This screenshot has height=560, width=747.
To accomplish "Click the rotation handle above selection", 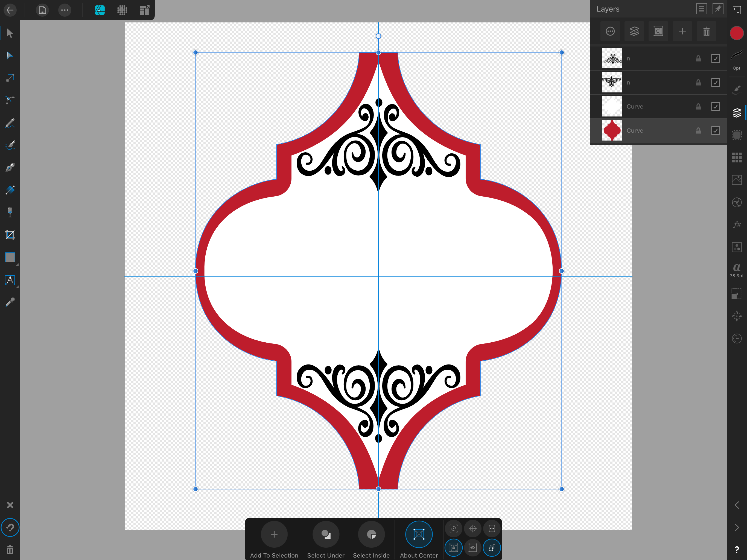I will pos(378,36).
